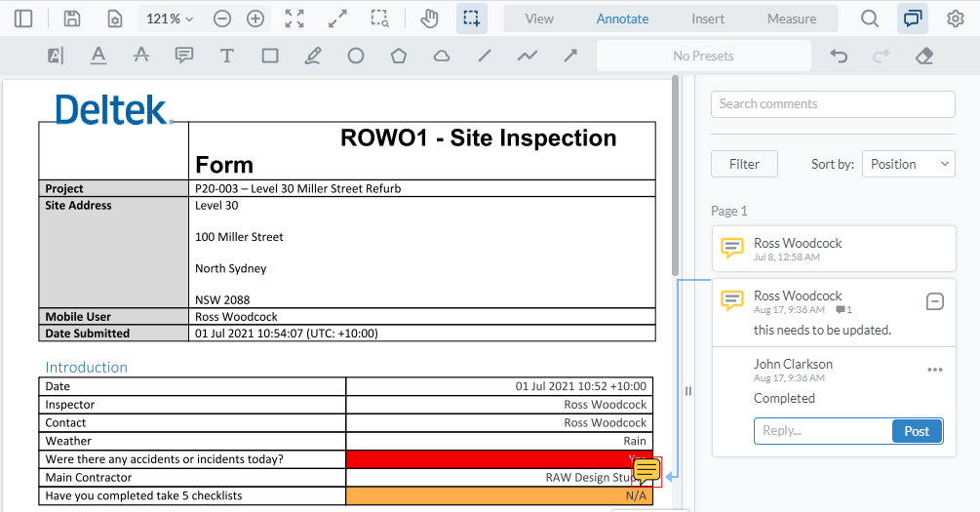This screenshot has width=980, height=512.
Task: Switch to the Measure tab
Action: tap(792, 19)
